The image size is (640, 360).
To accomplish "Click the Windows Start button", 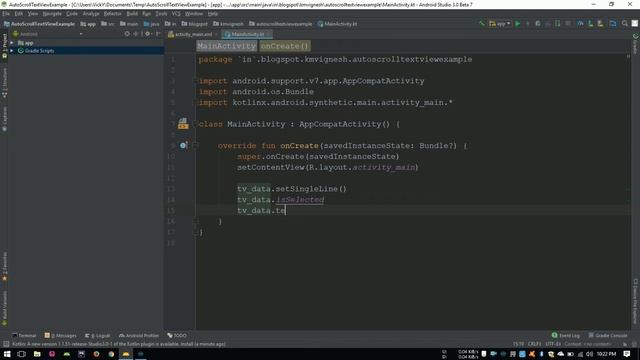I will point(7,354).
